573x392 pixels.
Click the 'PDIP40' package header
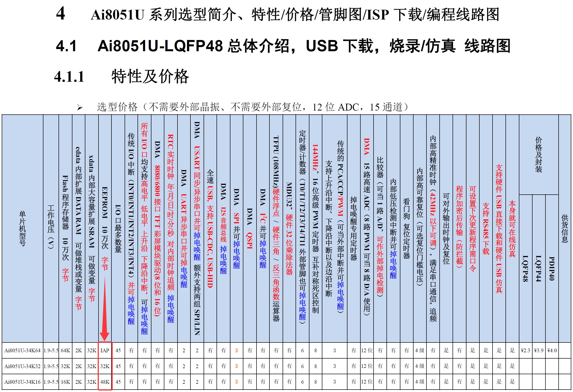coord(552,268)
